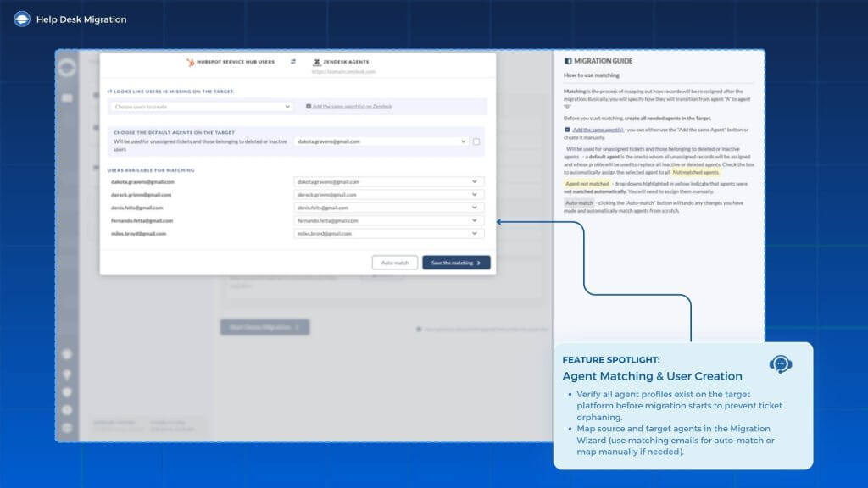Click the Auto-match button
The image size is (868, 488).
pyautogui.click(x=395, y=263)
